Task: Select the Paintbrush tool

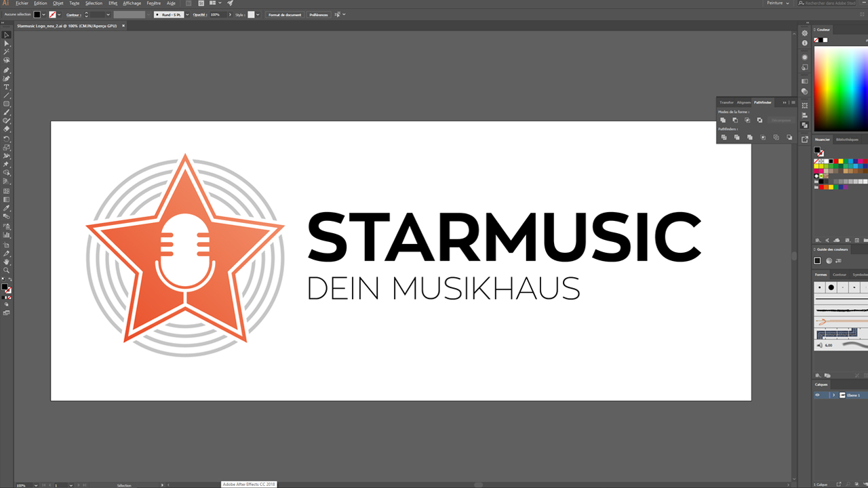Action: 7,113
